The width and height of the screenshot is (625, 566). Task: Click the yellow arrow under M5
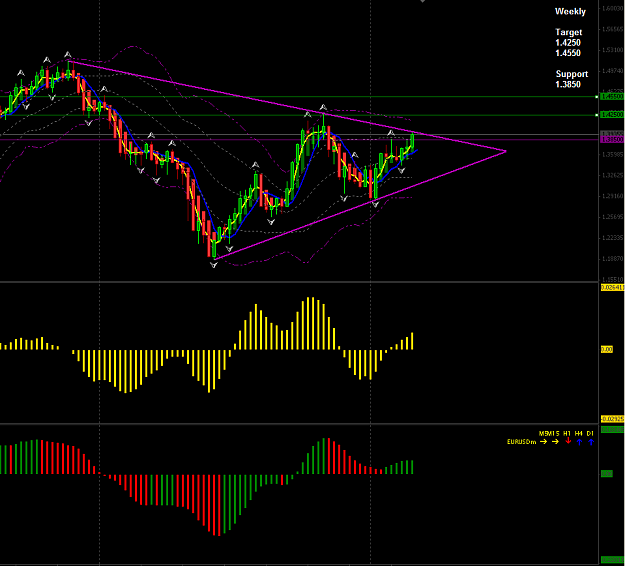[x=543, y=442]
